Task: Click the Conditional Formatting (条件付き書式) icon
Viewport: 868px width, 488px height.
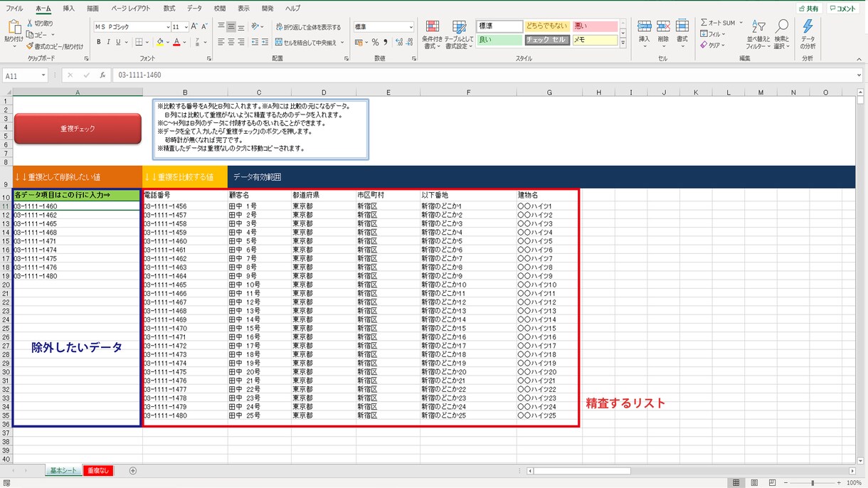Action: click(x=431, y=27)
